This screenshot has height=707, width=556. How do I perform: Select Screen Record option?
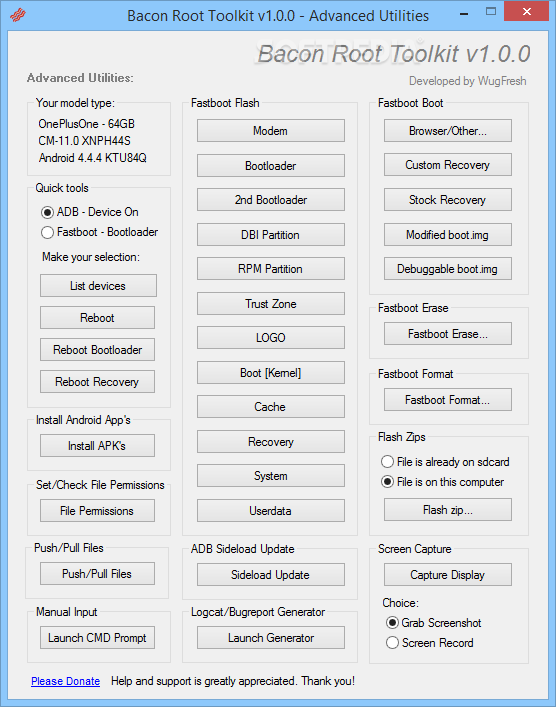point(430,643)
